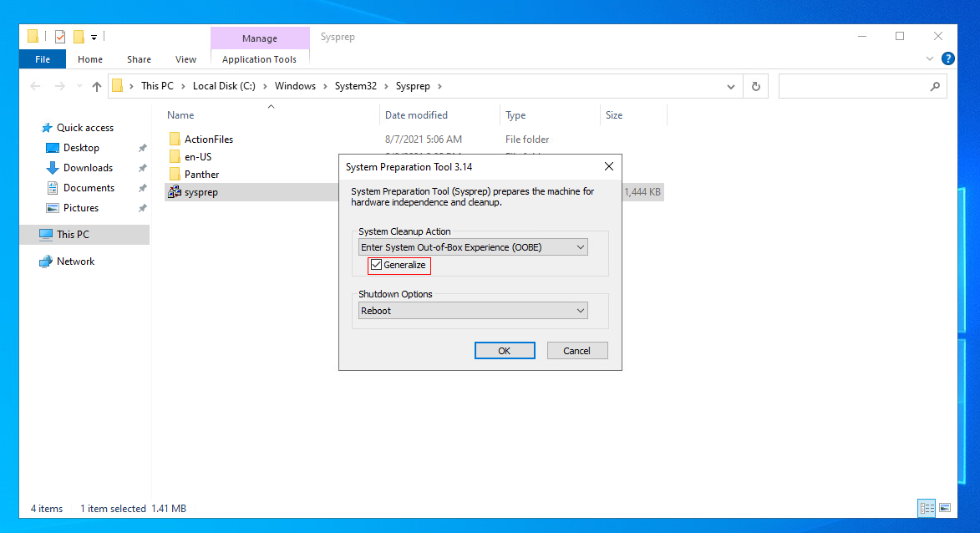980x533 pixels.
Task: Click the Downloads blue arrow icon
Action: [53, 167]
